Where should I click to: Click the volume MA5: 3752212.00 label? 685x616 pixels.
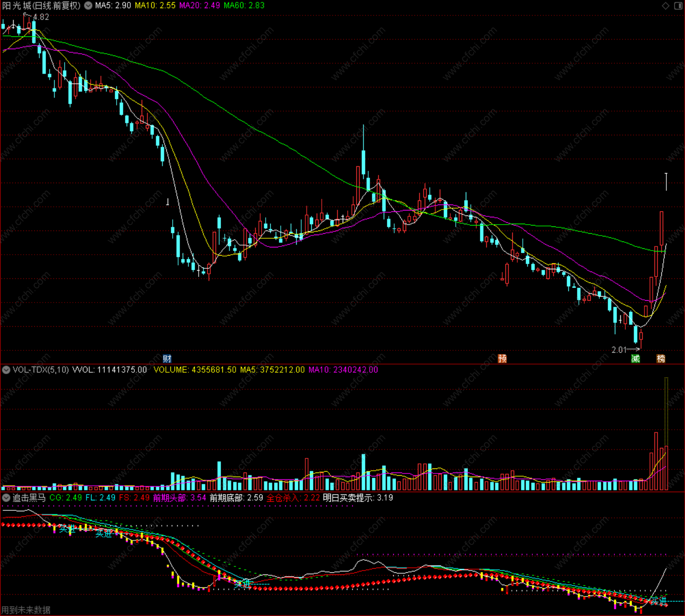pyautogui.click(x=273, y=370)
